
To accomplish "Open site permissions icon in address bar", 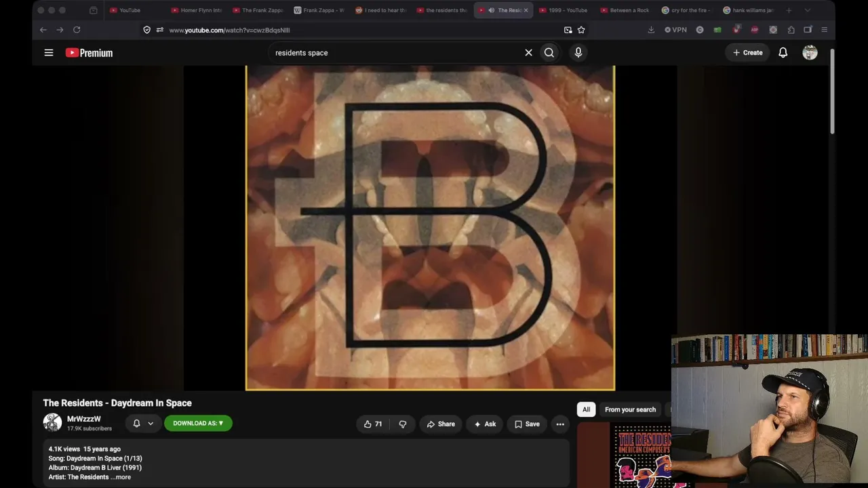I will (x=159, y=30).
